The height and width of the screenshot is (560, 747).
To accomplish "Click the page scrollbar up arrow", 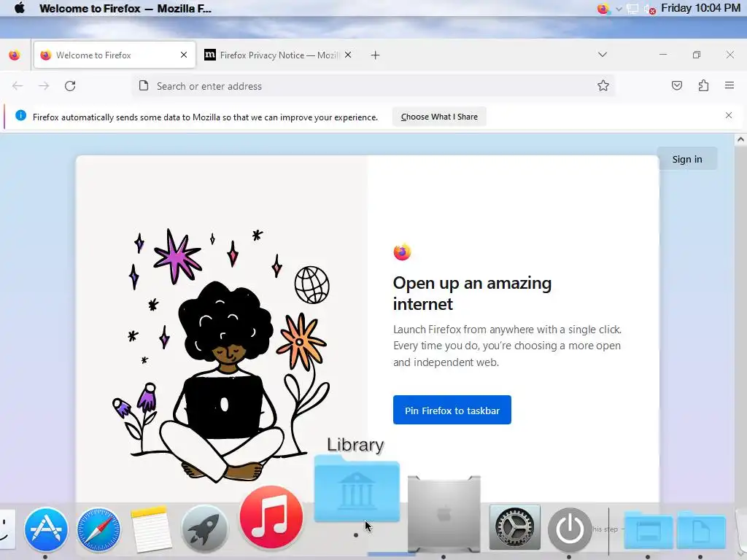I will (740, 139).
